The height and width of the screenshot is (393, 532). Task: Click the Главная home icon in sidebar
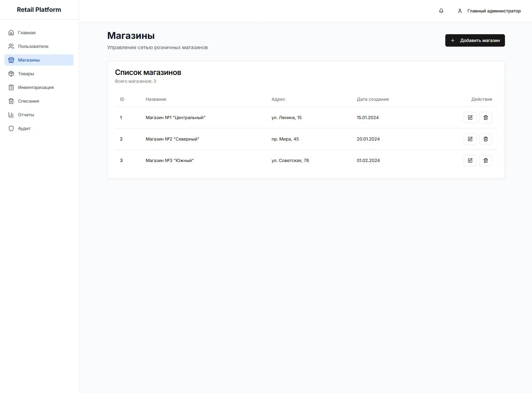(x=11, y=32)
